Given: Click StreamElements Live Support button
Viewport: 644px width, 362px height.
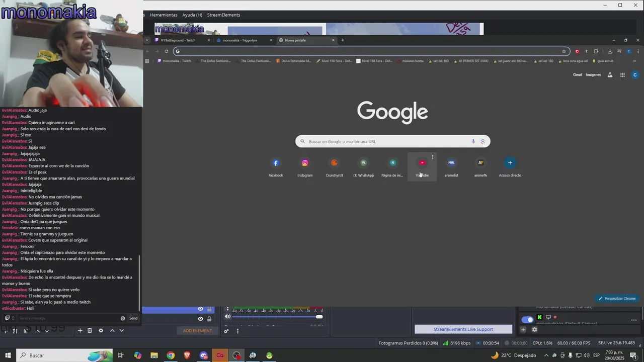Looking at the screenshot, I should 463,329.
